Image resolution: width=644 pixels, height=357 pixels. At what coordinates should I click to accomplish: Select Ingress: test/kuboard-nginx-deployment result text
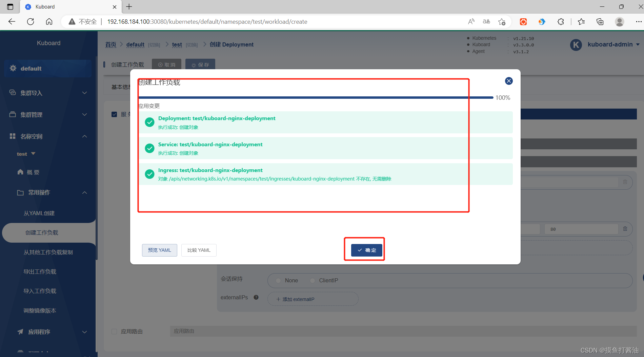click(210, 170)
